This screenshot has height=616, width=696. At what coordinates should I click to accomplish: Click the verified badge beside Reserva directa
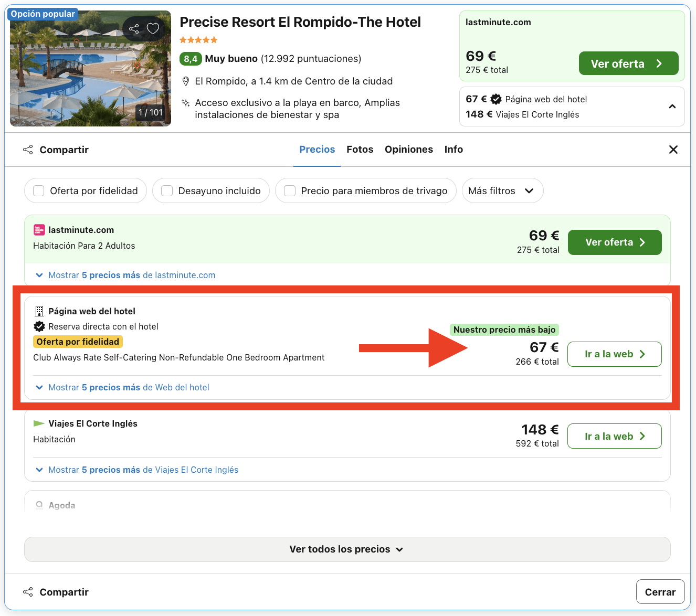(39, 326)
